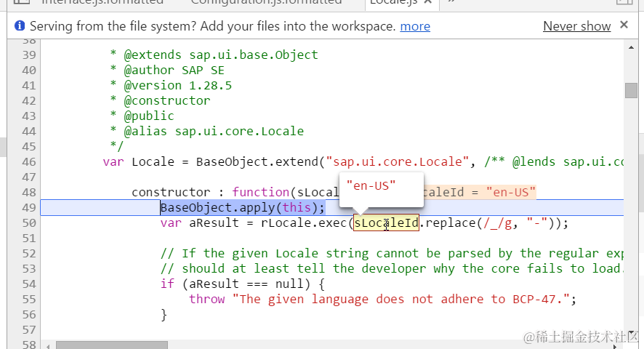
Task: Dismiss the file system infobar with the X
Action: point(624,25)
